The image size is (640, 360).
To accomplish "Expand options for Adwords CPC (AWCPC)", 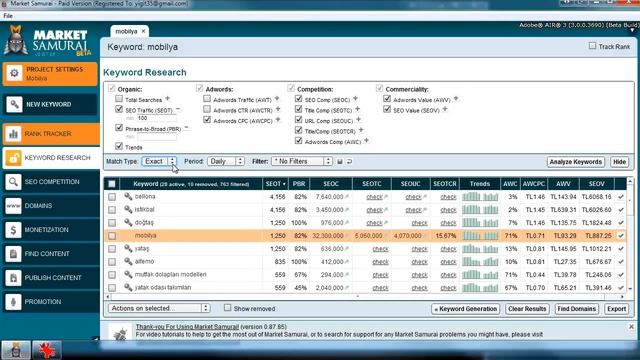I will point(278,120).
